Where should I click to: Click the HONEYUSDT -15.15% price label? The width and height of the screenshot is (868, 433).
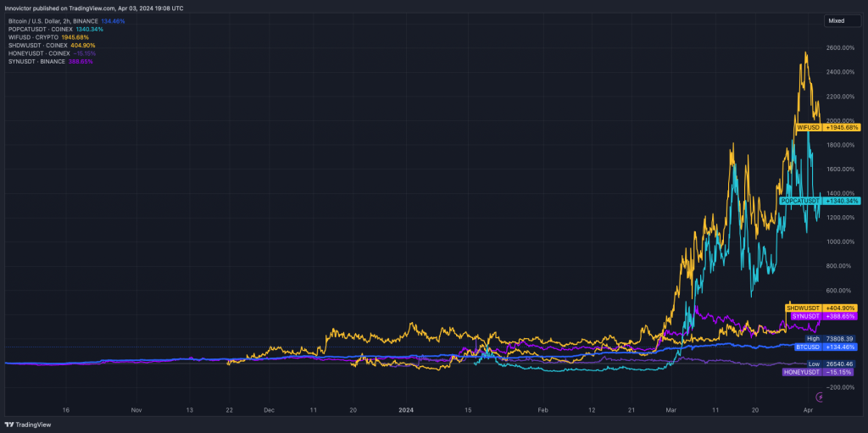(821, 372)
